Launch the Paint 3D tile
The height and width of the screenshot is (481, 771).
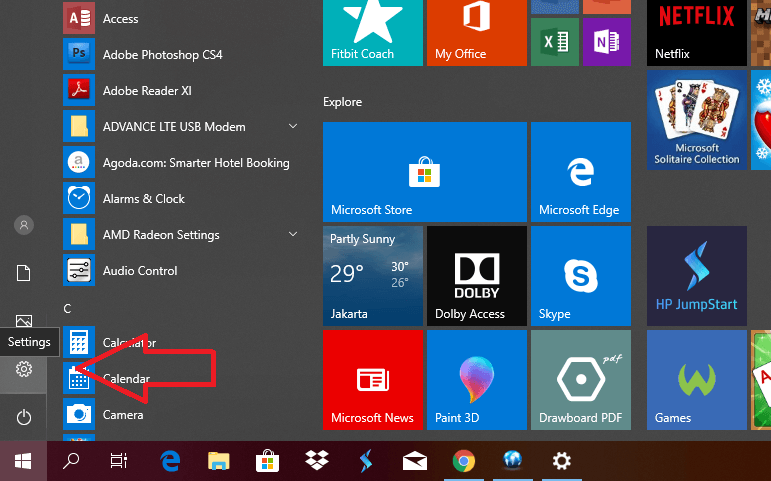pos(476,379)
